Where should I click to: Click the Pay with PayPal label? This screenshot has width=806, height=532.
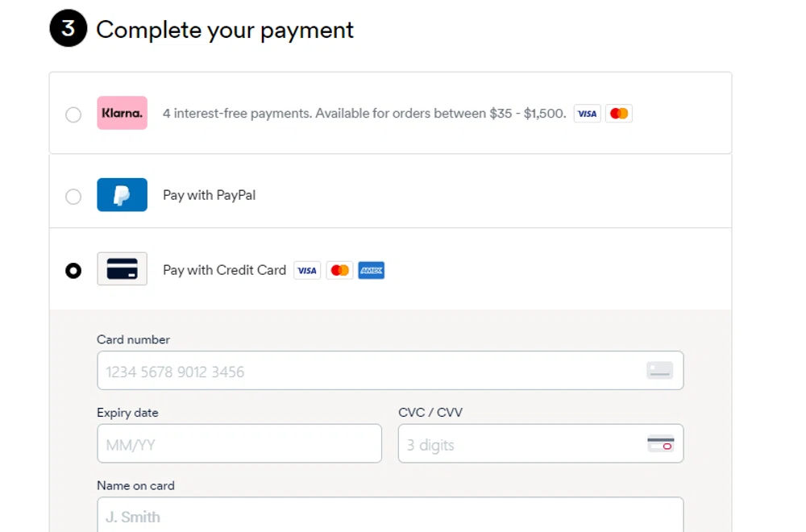pos(209,194)
